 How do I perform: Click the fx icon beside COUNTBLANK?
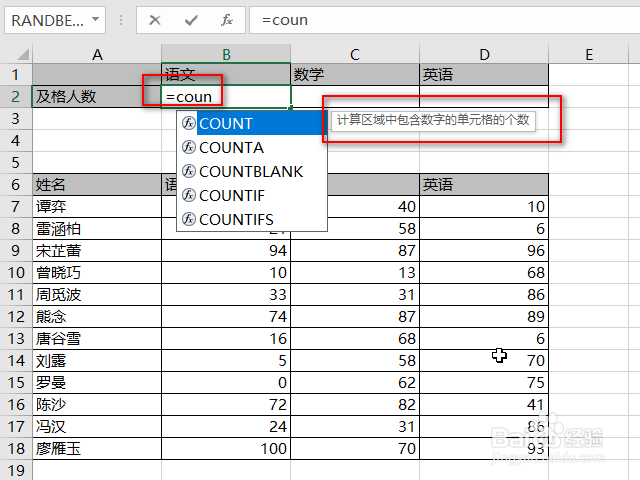point(189,171)
